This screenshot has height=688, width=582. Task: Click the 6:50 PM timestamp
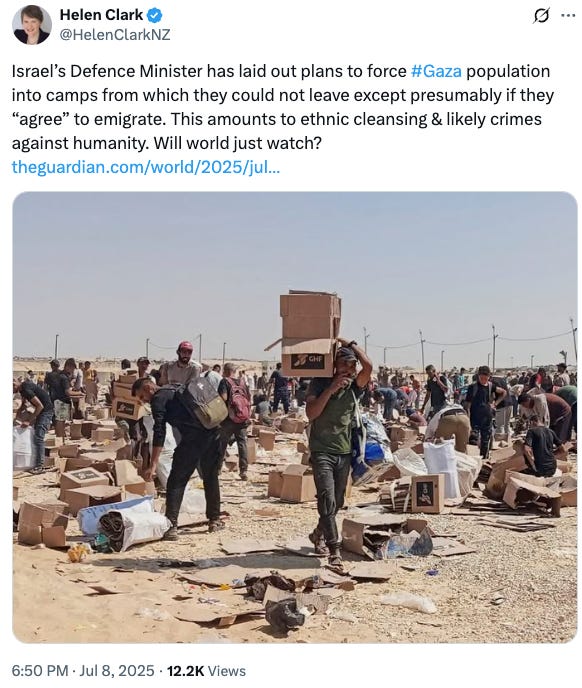pyautogui.click(x=40, y=670)
